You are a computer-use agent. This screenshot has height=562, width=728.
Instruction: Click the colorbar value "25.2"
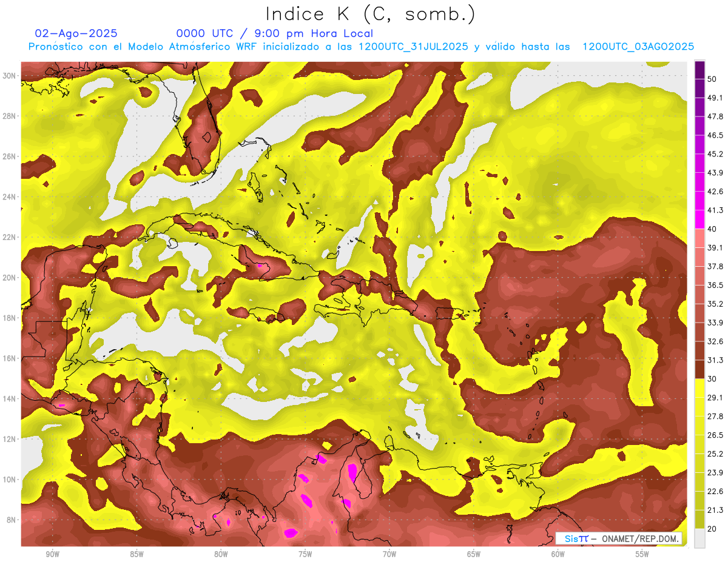tap(715, 454)
